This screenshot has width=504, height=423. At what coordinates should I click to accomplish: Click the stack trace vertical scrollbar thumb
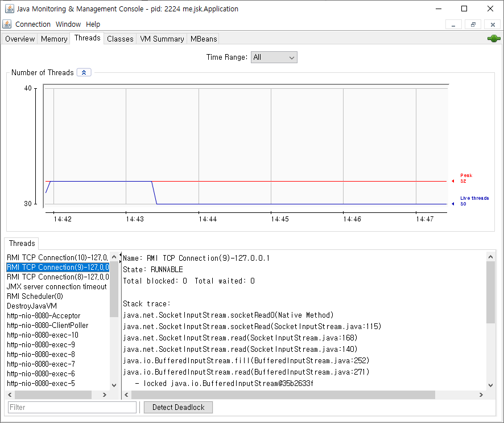490,292
